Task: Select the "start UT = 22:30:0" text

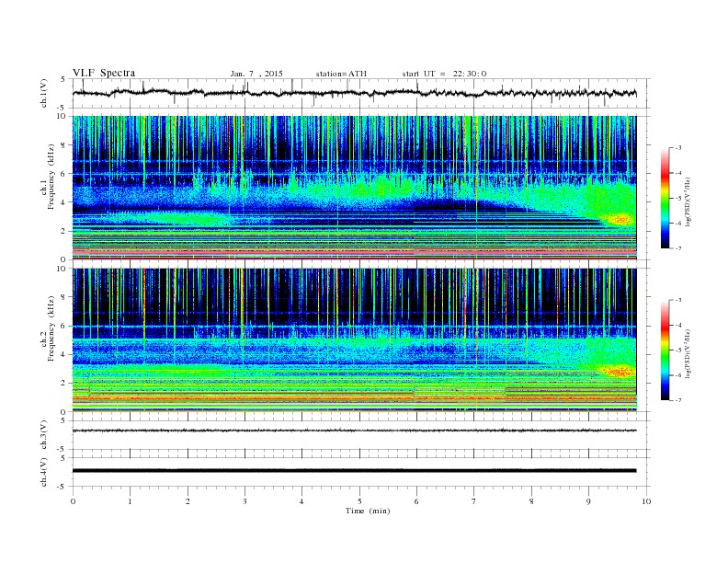Action: pyautogui.click(x=444, y=74)
